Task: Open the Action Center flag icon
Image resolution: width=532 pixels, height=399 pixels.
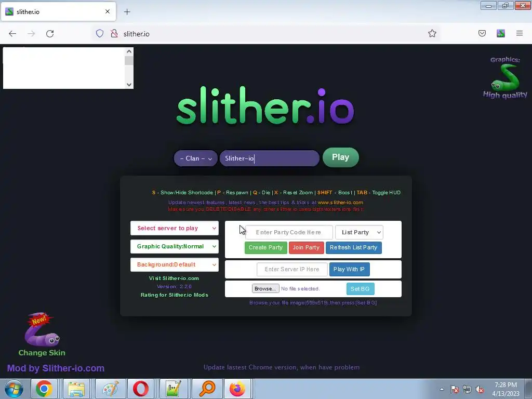Action: click(x=455, y=390)
